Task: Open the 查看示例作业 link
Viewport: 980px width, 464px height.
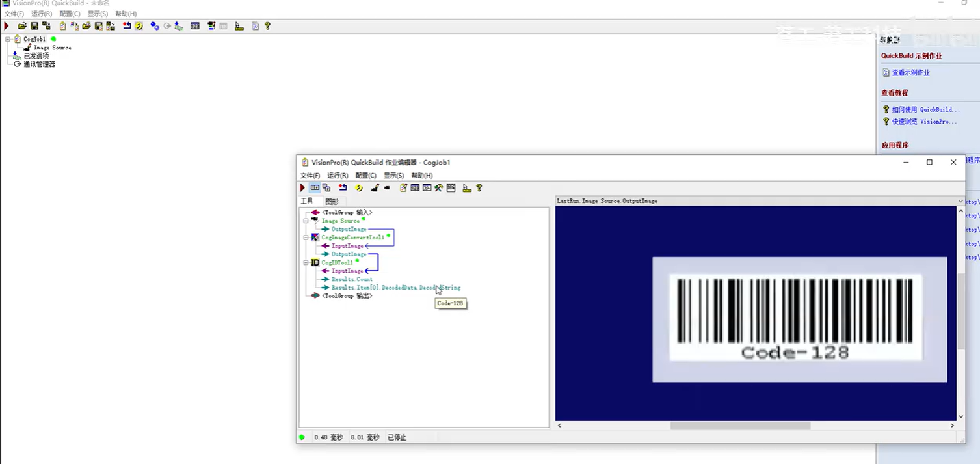Action: point(910,73)
